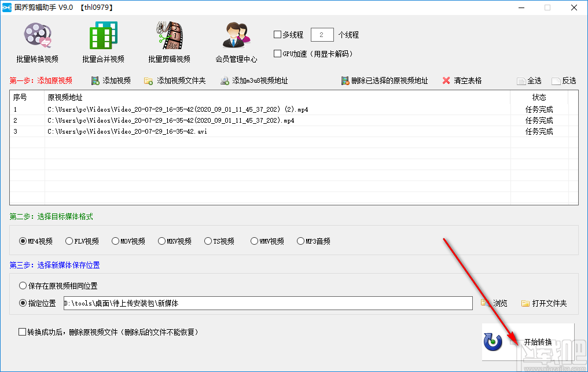This screenshot has width=588, height=372.
Task: Select TS视频 format
Action: coord(219,241)
